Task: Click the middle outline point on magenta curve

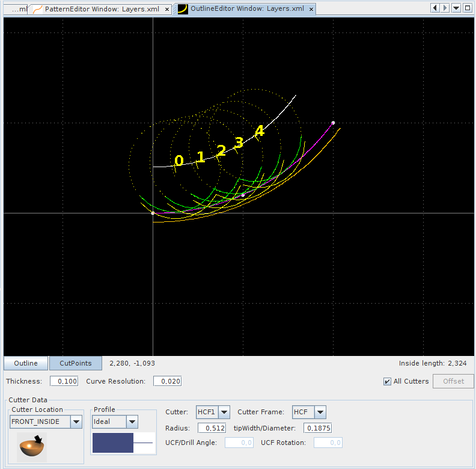Action: [x=243, y=195]
